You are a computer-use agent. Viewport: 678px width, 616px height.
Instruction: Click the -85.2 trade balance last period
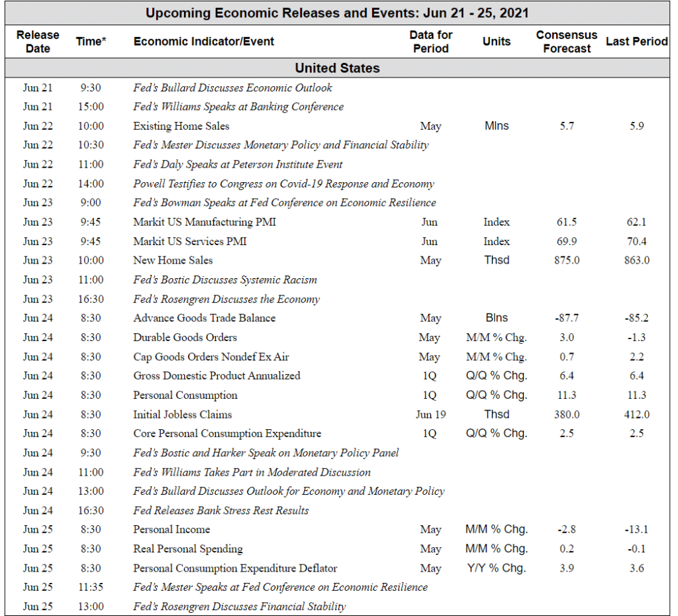[636, 318]
